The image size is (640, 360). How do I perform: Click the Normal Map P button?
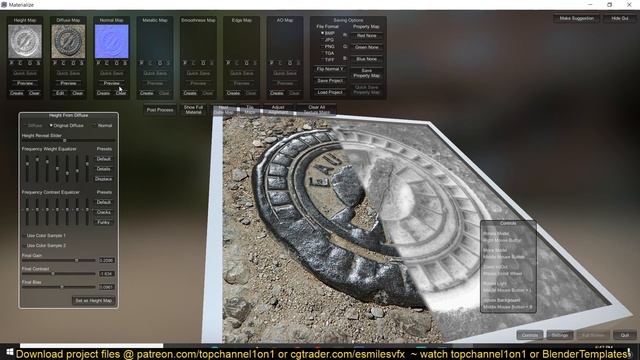(x=98, y=63)
